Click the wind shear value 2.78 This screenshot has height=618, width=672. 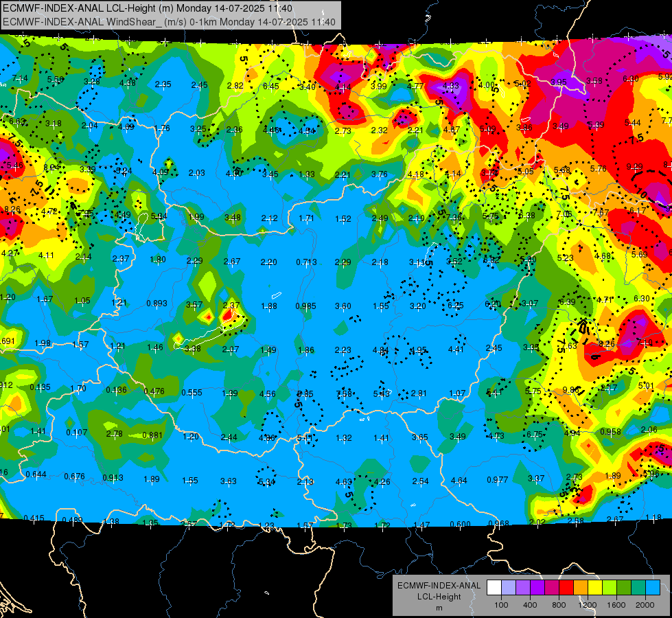click(x=115, y=433)
